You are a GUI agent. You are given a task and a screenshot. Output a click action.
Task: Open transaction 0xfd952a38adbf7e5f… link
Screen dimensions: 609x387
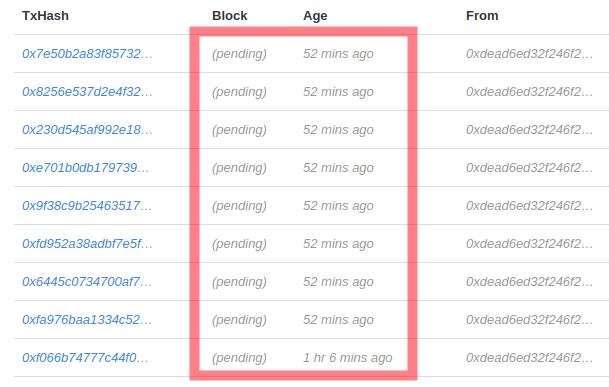(87, 244)
